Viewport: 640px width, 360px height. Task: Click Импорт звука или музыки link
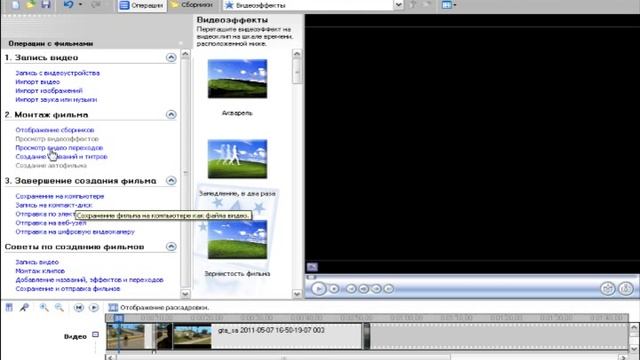point(56,100)
